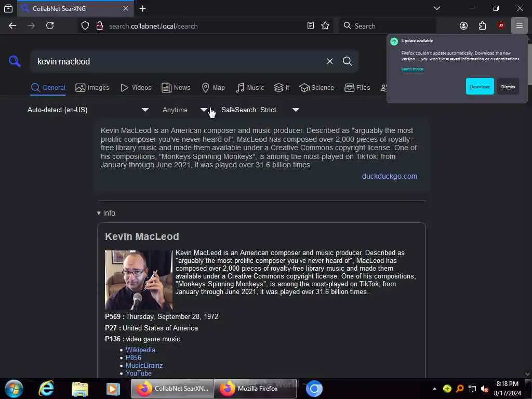Open the extensions puzzle icon
This screenshot has width=532, height=399.
[x=482, y=26]
